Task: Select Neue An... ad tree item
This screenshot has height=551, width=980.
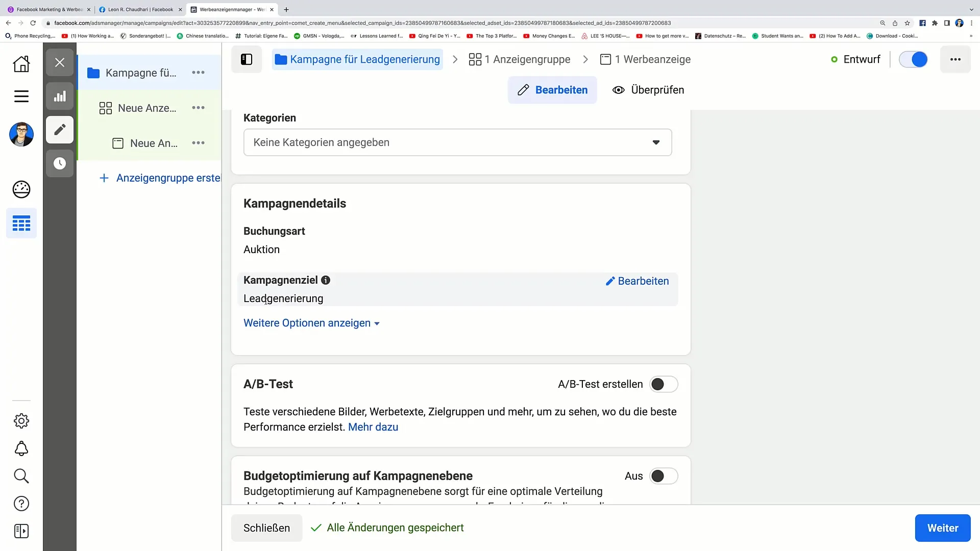Action: click(154, 143)
